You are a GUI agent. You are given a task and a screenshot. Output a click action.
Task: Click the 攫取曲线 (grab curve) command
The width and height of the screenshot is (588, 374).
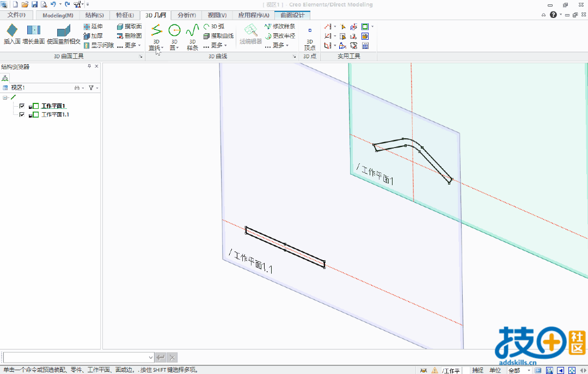point(219,35)
